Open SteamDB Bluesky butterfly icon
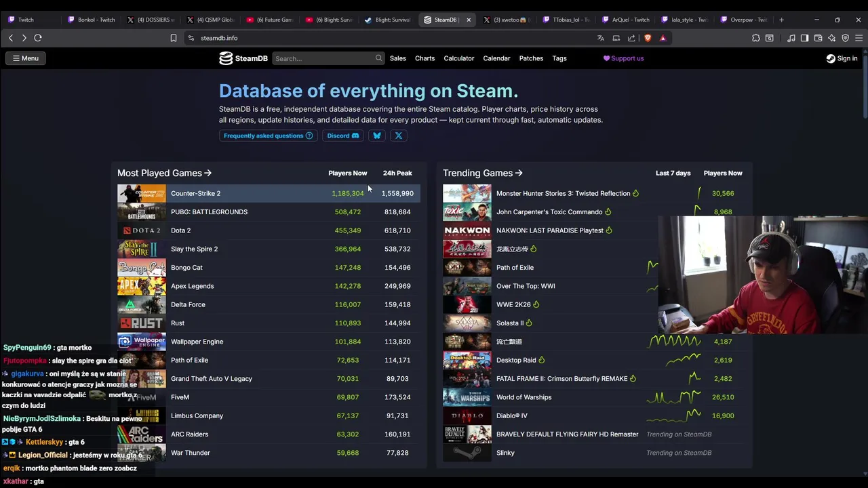868x488 pixels. tap(377, 136)
